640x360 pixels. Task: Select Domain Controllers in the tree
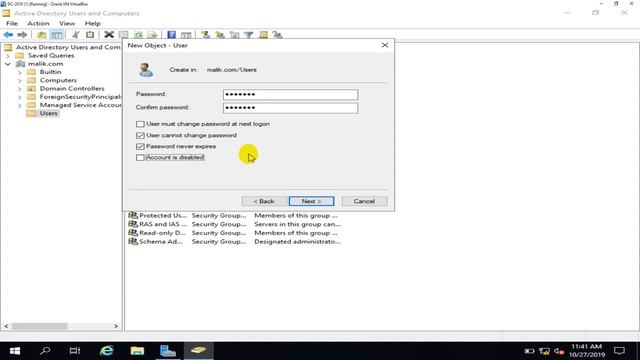click(x=72, y=89)
